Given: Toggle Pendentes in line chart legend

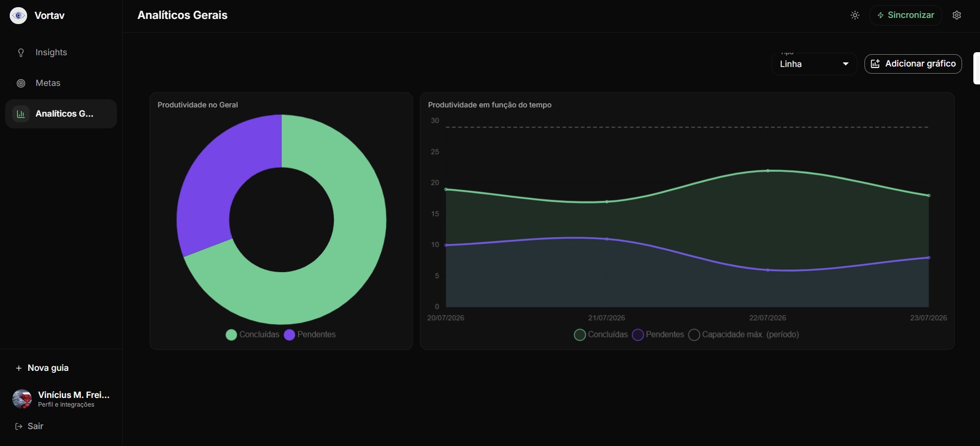Looking at the screenshot, I should coord(658,334).
